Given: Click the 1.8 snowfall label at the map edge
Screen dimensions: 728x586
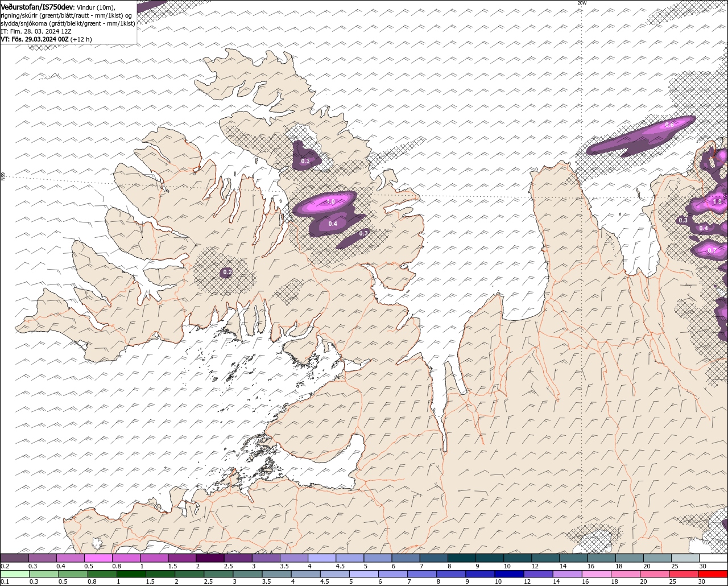Looking at the screenshot, I should pyautogui.click(x=717, y=201).
